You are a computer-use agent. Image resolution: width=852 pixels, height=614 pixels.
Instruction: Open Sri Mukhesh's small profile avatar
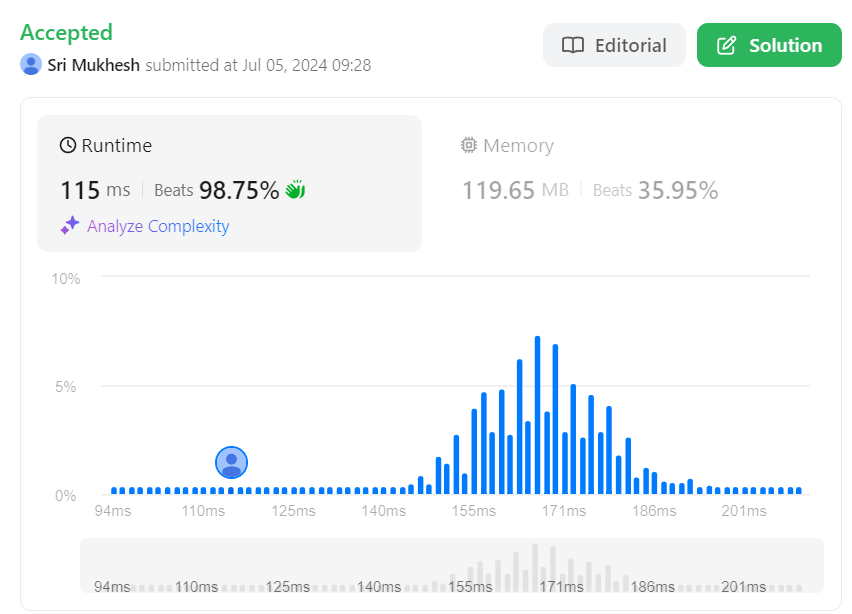click(31, 65)
